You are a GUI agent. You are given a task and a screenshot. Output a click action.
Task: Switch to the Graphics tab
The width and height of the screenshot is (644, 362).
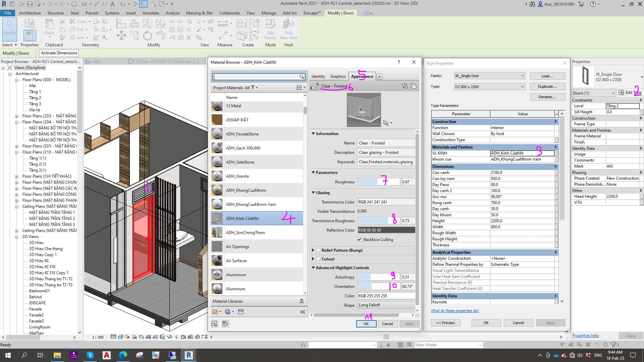point(338,76)
